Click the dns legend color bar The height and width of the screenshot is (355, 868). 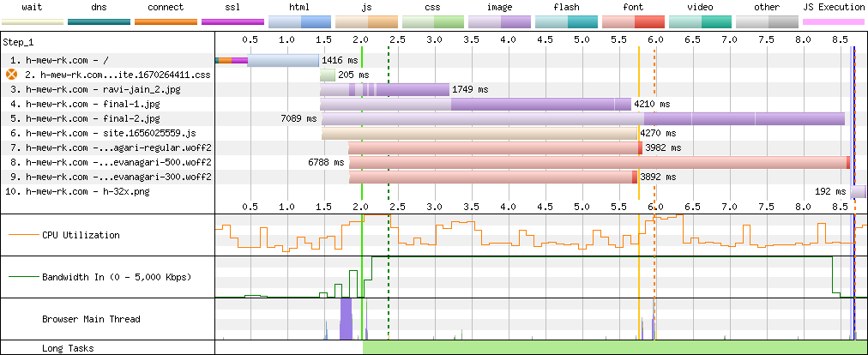[x=99, y=22]
